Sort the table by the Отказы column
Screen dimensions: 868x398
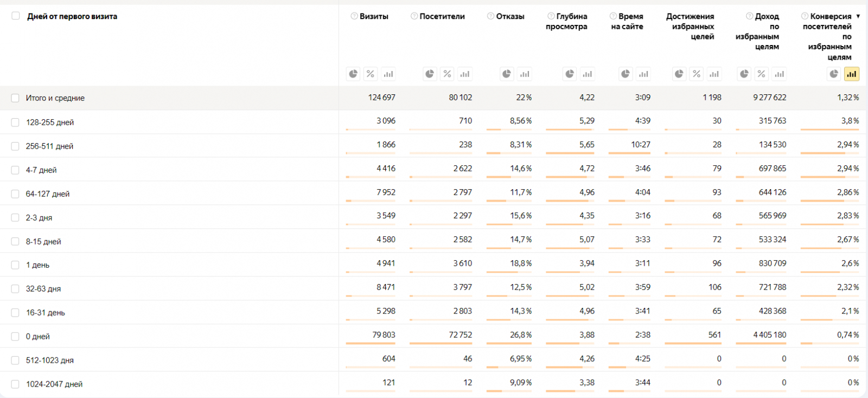(x=510, y=16)
